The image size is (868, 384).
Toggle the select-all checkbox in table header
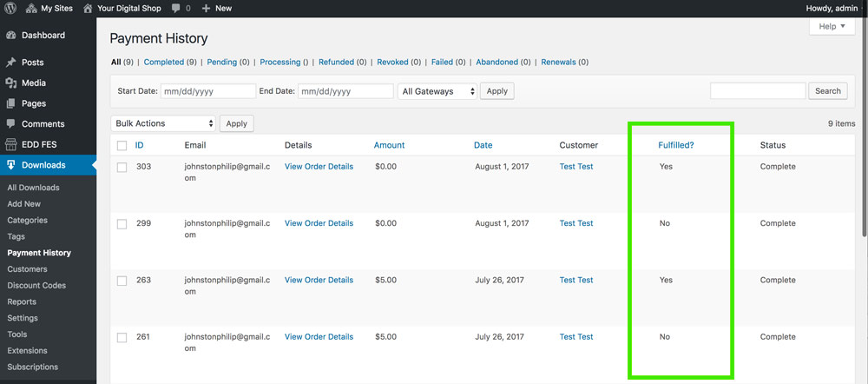122,145
